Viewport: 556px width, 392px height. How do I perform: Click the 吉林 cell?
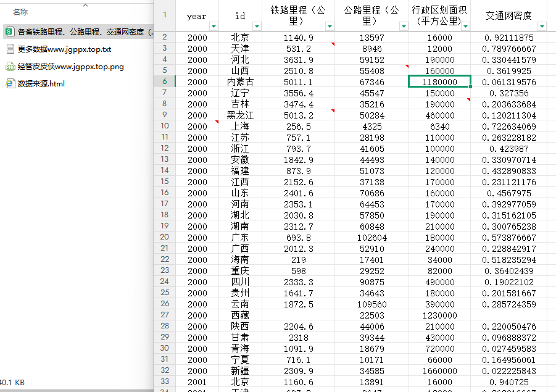[240, 104]
